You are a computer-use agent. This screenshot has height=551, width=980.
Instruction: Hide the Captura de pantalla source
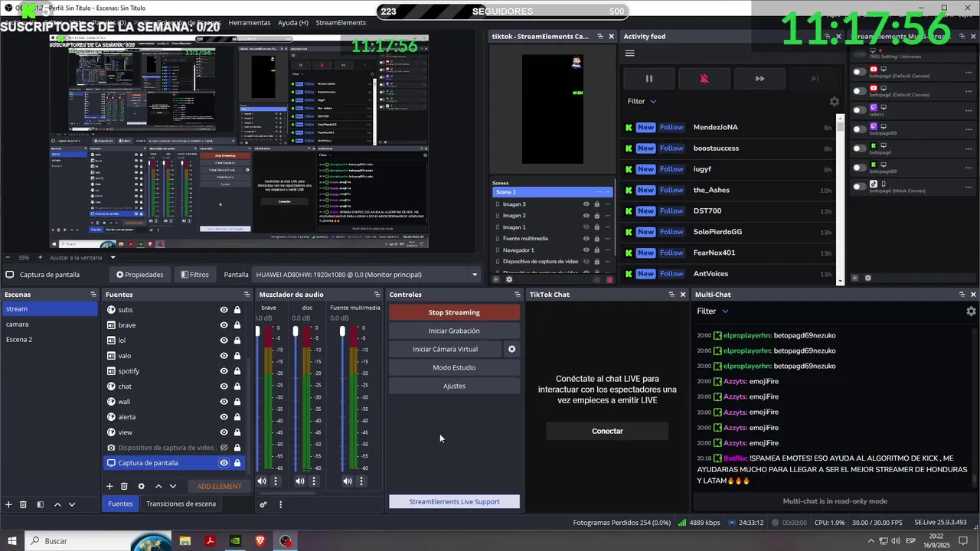[224, 463]
